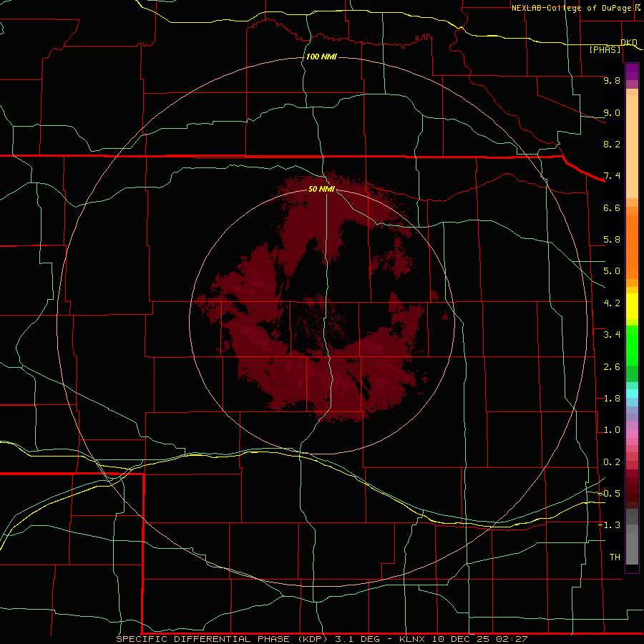
Task: Click the 7.4 value on the color scale
Action: 612,176
